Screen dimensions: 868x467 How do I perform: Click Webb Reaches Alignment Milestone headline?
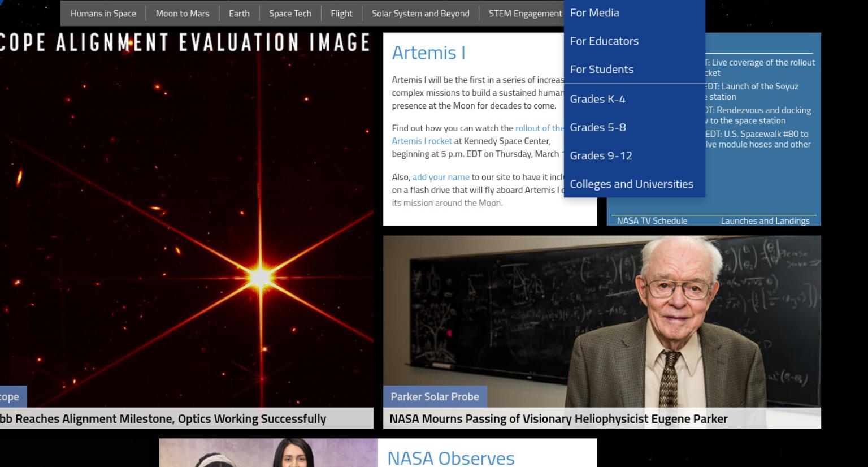pos(163,419)
